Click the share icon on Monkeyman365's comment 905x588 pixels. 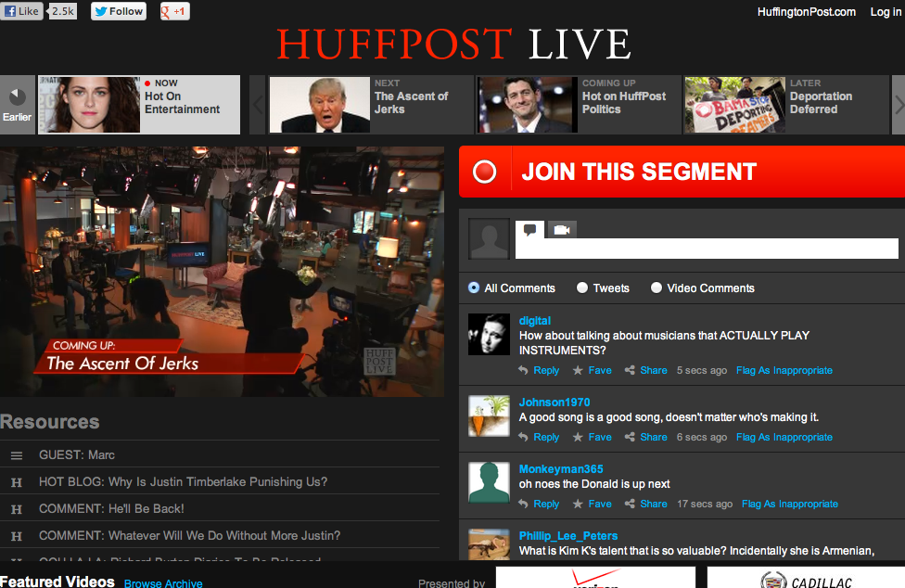pos(630,504)
